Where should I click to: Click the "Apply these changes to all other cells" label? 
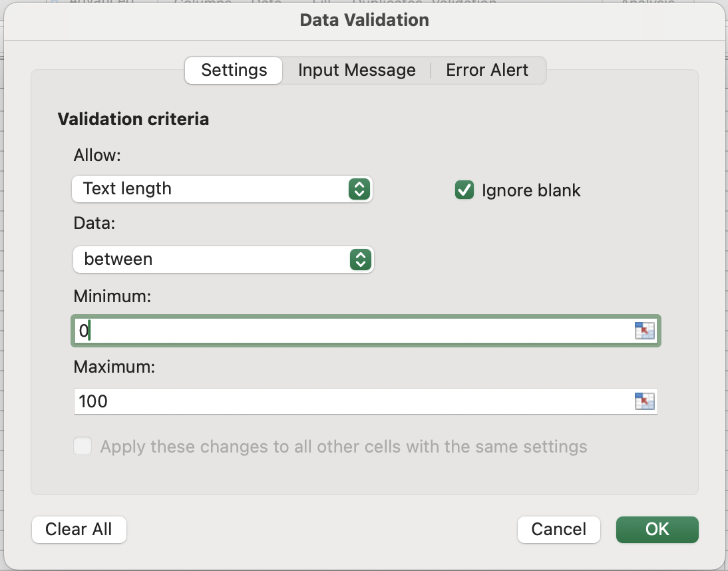click(x=343, y=447)
